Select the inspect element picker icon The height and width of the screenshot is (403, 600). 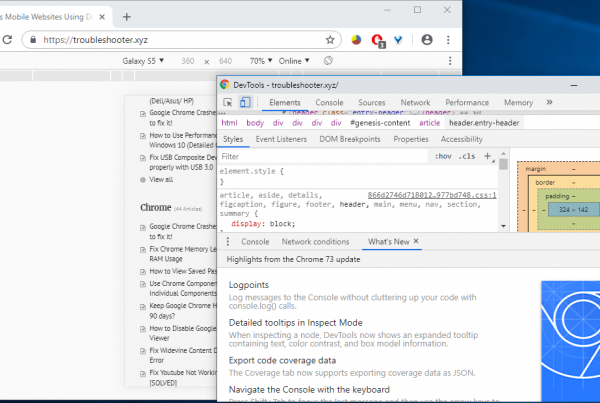click(x=228, y=103)
